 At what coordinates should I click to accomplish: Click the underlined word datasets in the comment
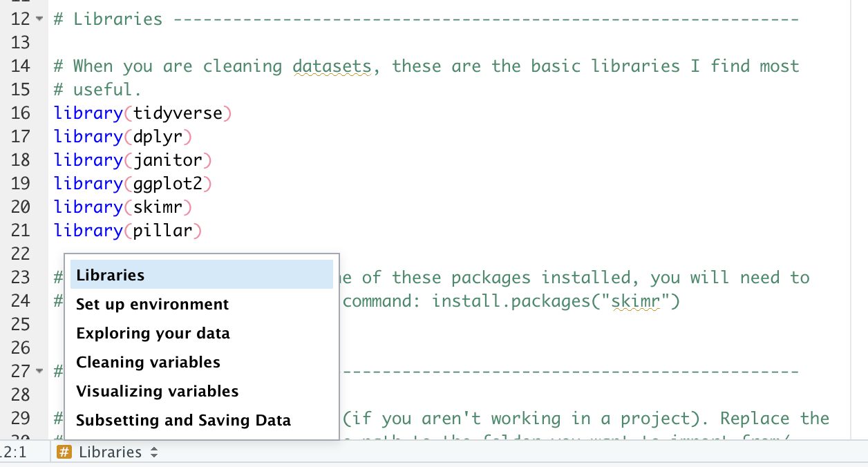point(332,66)
